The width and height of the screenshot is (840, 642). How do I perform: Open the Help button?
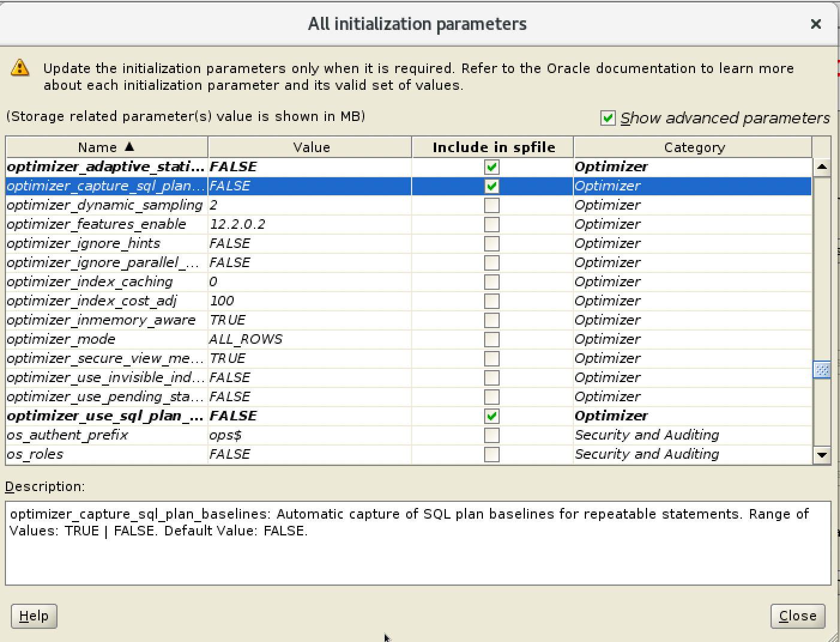[34, 616]
